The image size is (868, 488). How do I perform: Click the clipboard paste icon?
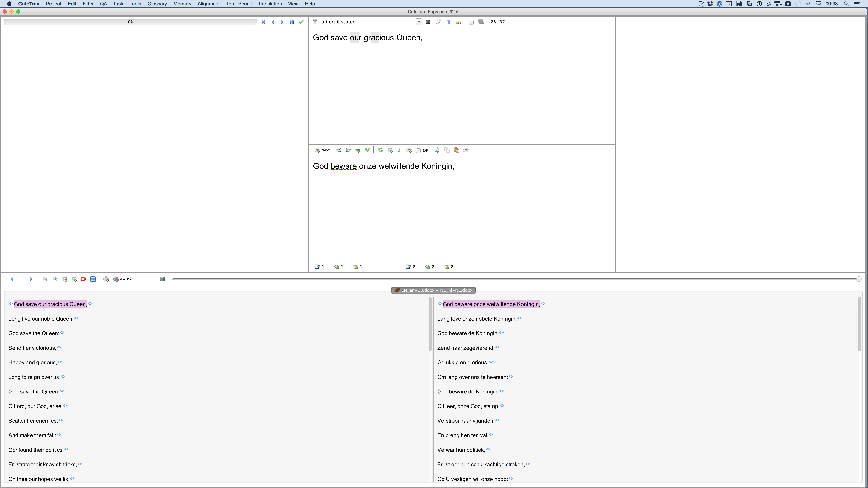[x=456, y=150]
